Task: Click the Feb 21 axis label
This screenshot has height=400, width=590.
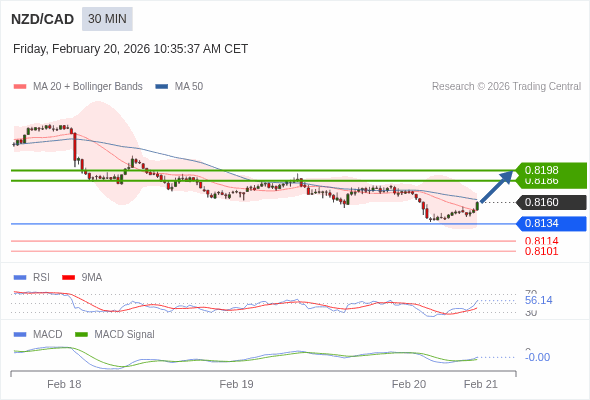Action: point(481,384)
